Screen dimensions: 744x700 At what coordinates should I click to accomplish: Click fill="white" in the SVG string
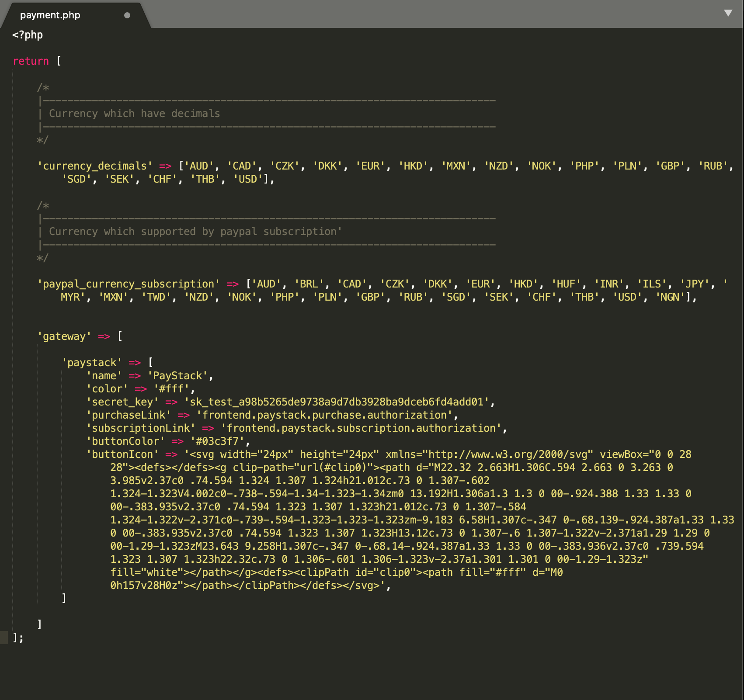[147, 572]
